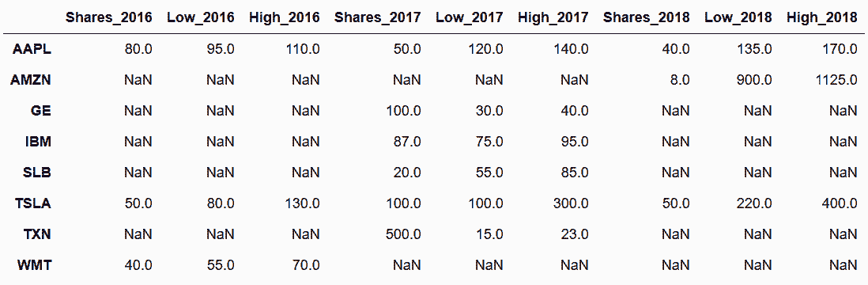This screenshot has width=868, height=285.
Task: Click the Shares_2017 column header
Action: tap(378, 17)
